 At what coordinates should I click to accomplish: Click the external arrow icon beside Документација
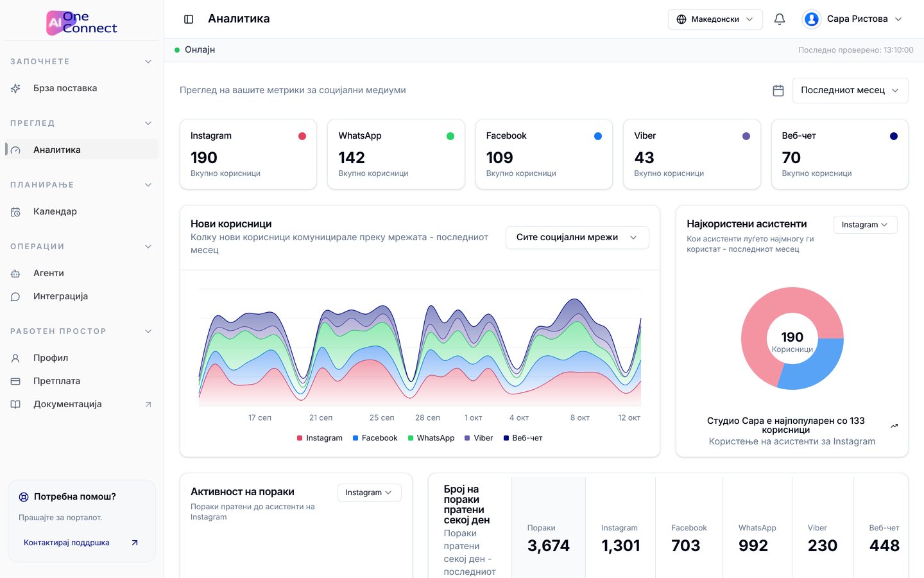148,405
